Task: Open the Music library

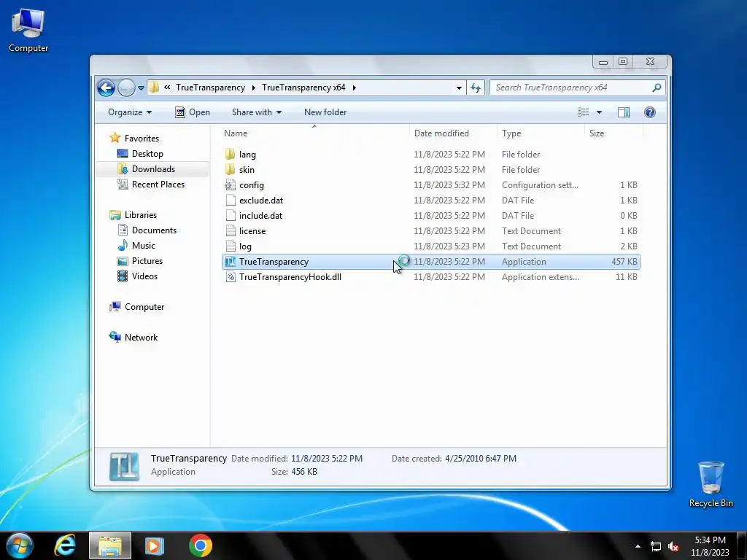Action: (x=144, y=246)
